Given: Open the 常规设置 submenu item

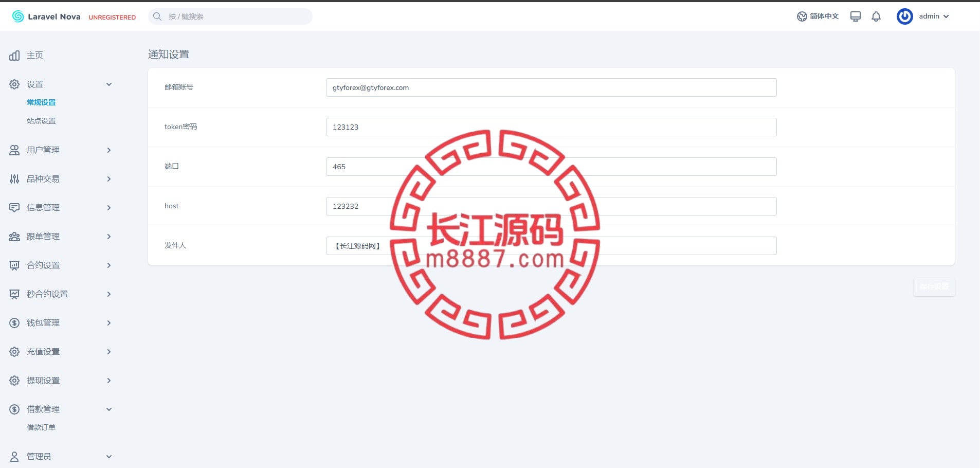Looking at the screenshot, I should click(41, 102).
